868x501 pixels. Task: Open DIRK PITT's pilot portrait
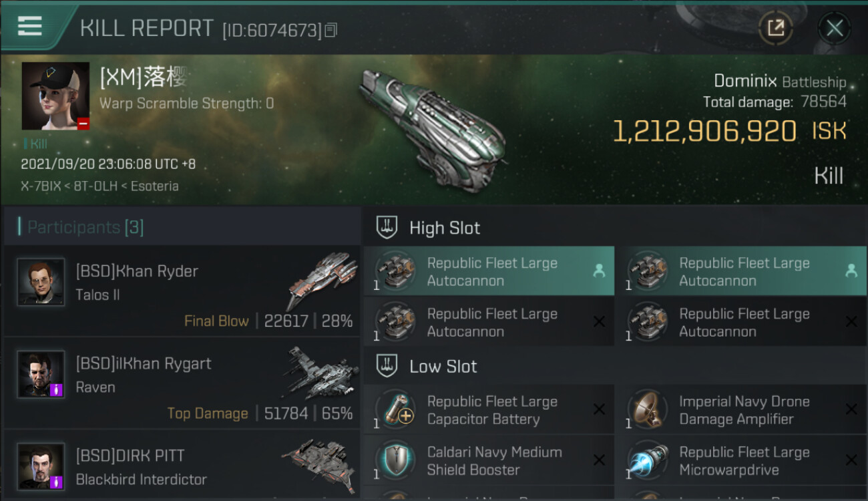click(x=41, y=466)
